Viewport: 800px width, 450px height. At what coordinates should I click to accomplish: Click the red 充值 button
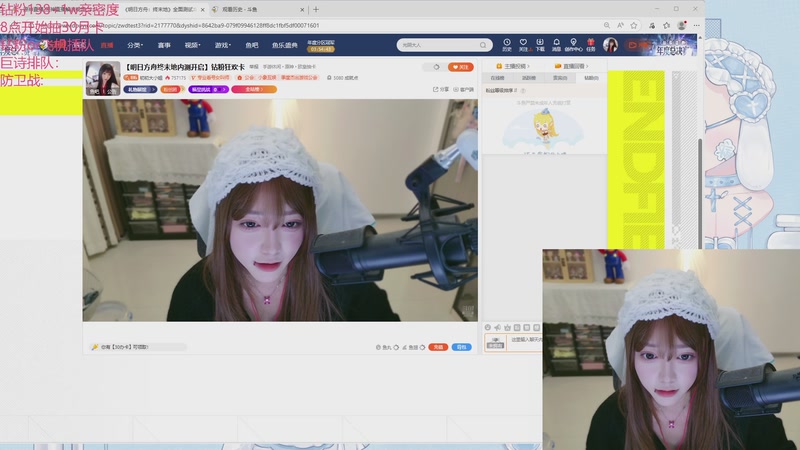coord(438,347)
